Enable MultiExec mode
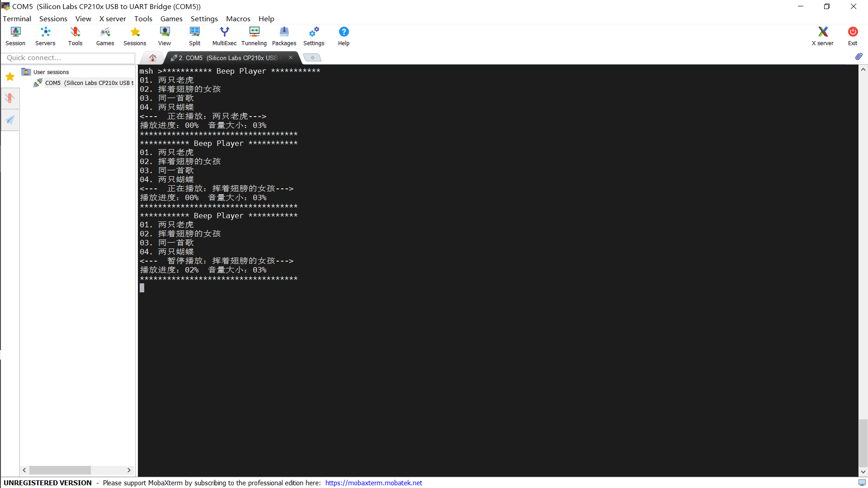This screenshot has height=488, width=868. pos(224,36)
